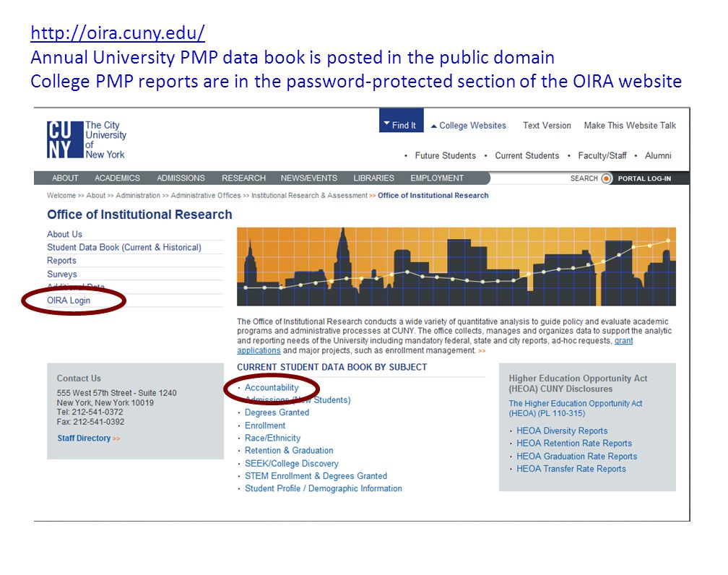Open the Degrees Granted link
The image size is (728, 575).
coord(277,412)
